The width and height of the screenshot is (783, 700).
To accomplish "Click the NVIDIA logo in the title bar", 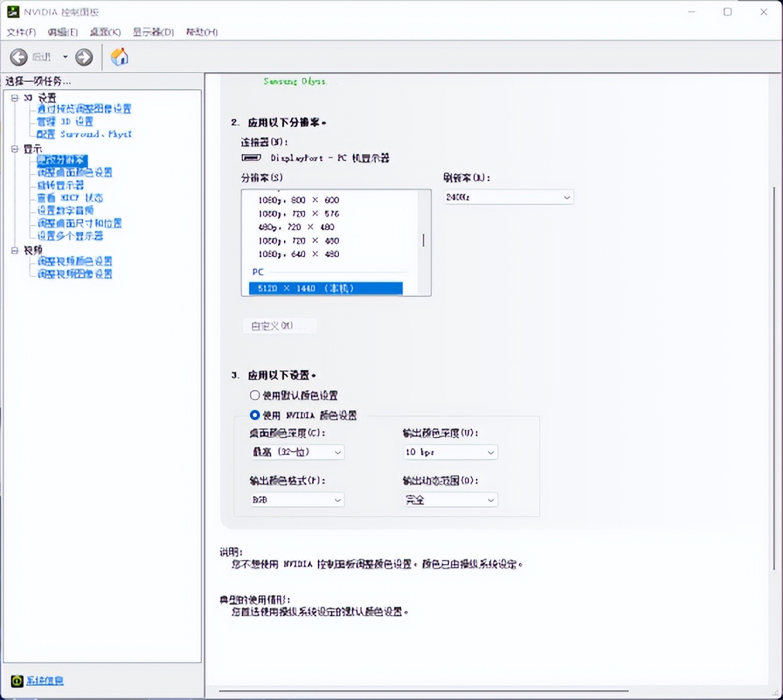I will [x=12, y=12].
